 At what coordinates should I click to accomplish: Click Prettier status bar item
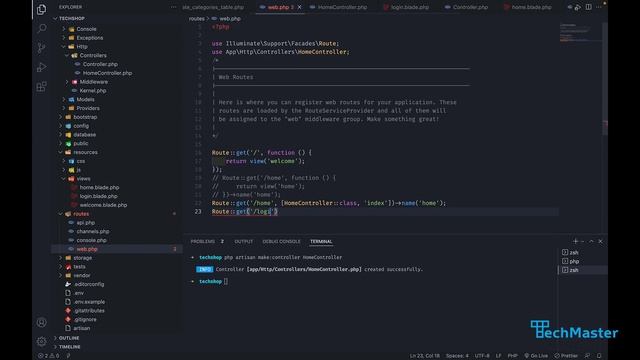pyautogui.click(x=566, y=356)
